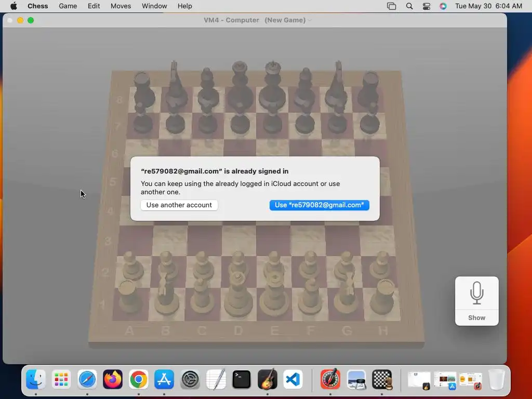Open TextEdit from the Dock
Image resolution: width=532 pixels, height=399 pixels.
[216, 379]
